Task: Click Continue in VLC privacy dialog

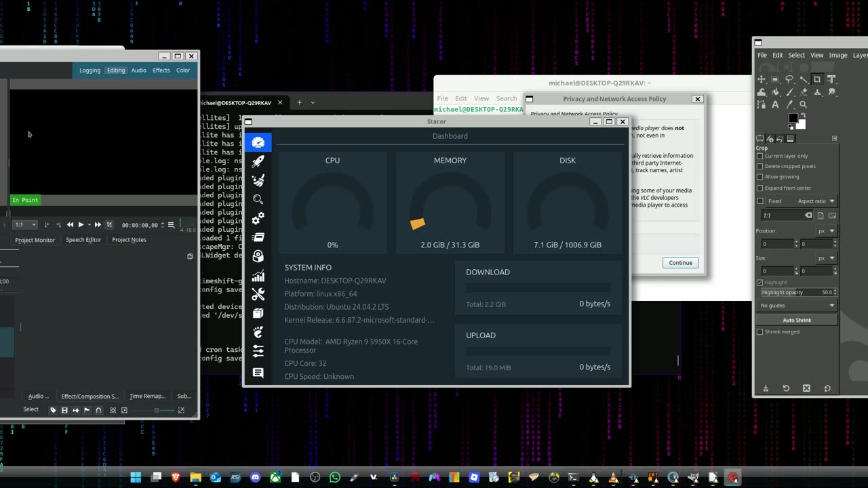Action: coord(680,263)
